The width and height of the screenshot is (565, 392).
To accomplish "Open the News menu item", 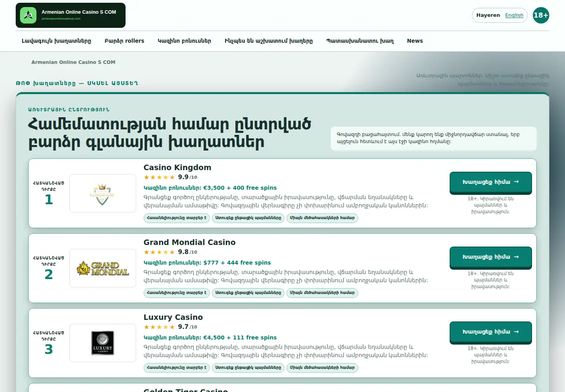I will click(x=415, y=41).
